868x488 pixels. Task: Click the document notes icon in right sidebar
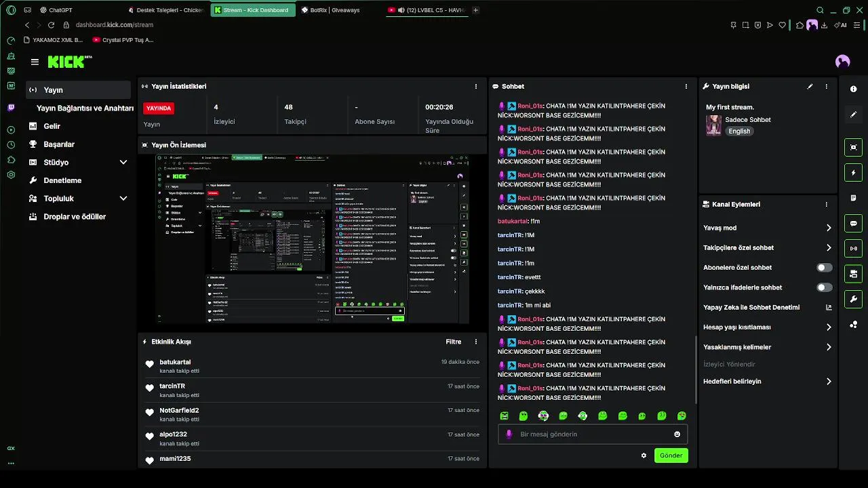pyautogui.click(x=853, y=198)
